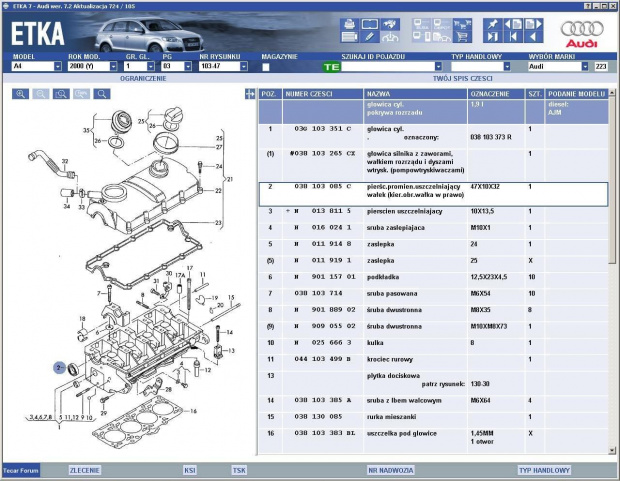Click the skip-to-end arrow icon
The image size is (620, 481).
[x=493, y=37]
